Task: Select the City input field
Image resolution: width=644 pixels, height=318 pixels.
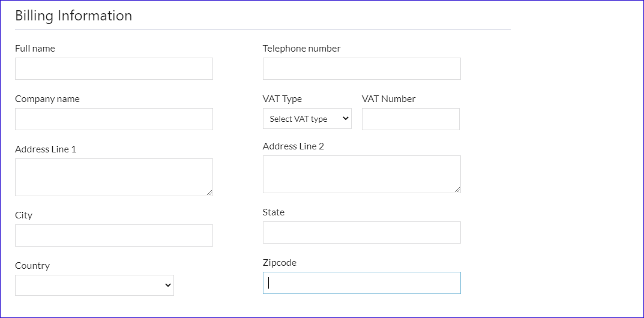Action: coord(113,236)
